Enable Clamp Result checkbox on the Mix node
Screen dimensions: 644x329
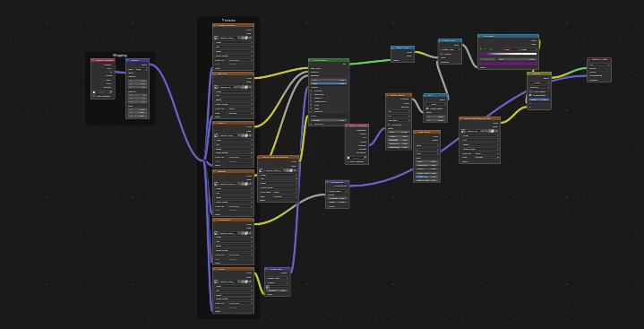pos(530,91)
